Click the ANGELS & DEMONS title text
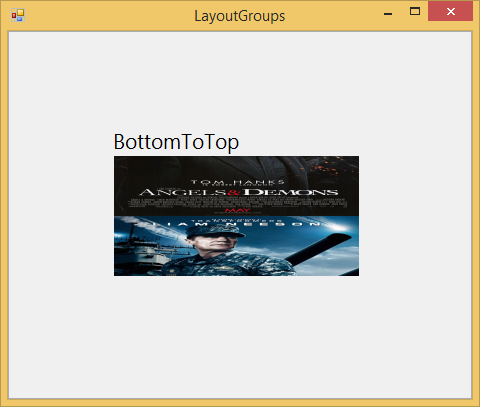Image resolution: width=480 pixels, height=407 pixels. [x=239, y=192]
